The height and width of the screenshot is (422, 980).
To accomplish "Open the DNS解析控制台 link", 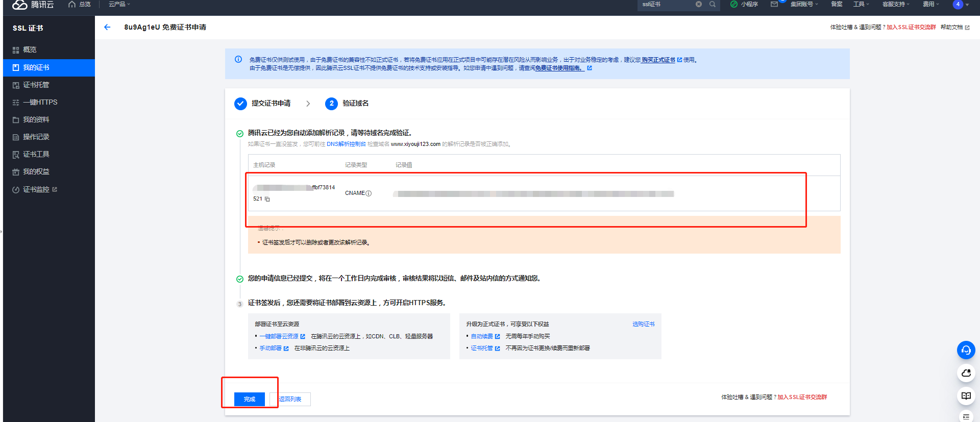I will point(346,144).
